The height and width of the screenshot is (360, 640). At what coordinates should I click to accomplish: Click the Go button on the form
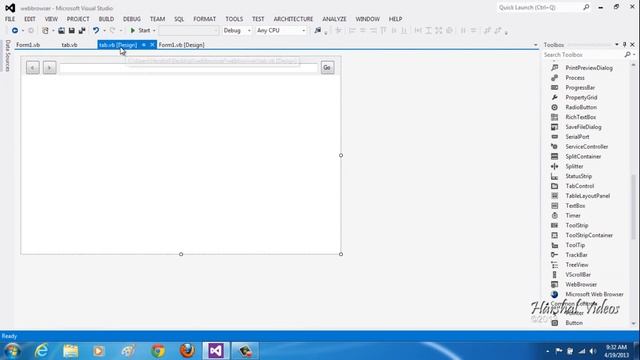click(x=327, y=67)
